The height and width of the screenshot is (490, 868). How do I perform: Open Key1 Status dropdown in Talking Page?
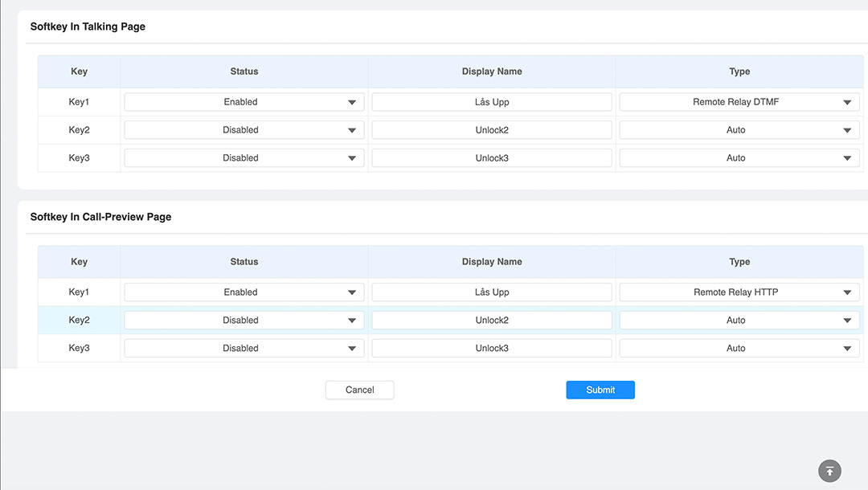244,102
